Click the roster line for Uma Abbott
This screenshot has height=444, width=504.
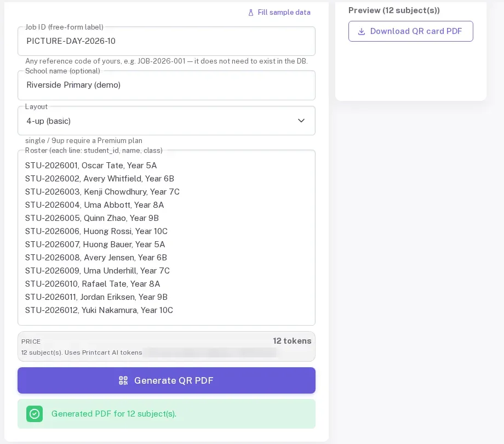click(94, 205)
